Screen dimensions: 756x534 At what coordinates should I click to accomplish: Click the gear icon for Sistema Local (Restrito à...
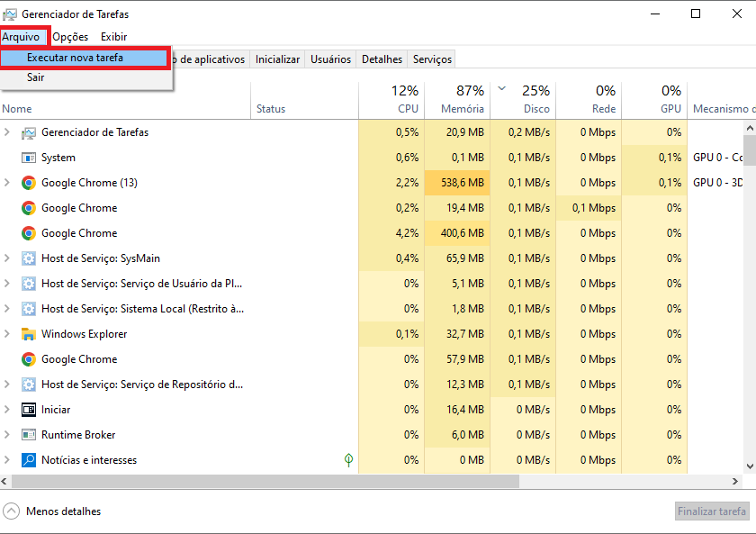29,309
